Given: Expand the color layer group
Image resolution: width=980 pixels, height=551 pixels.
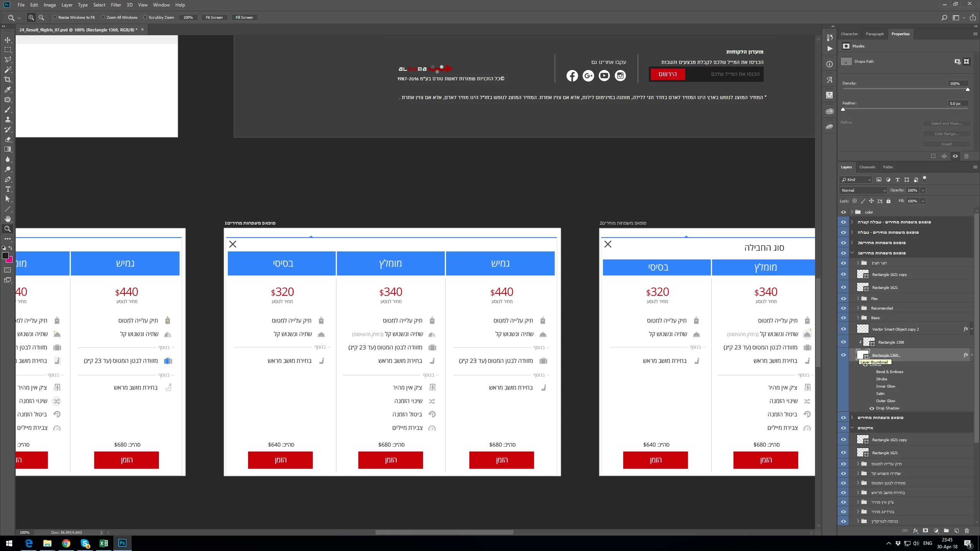Looking at the screenshot, I should pyautogui.click(x=852, y=212).
